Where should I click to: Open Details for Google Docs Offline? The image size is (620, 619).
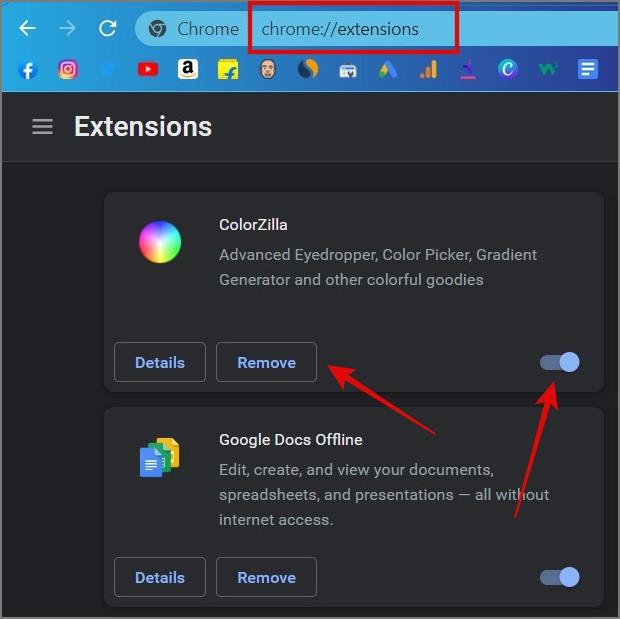tap(160, 577)
